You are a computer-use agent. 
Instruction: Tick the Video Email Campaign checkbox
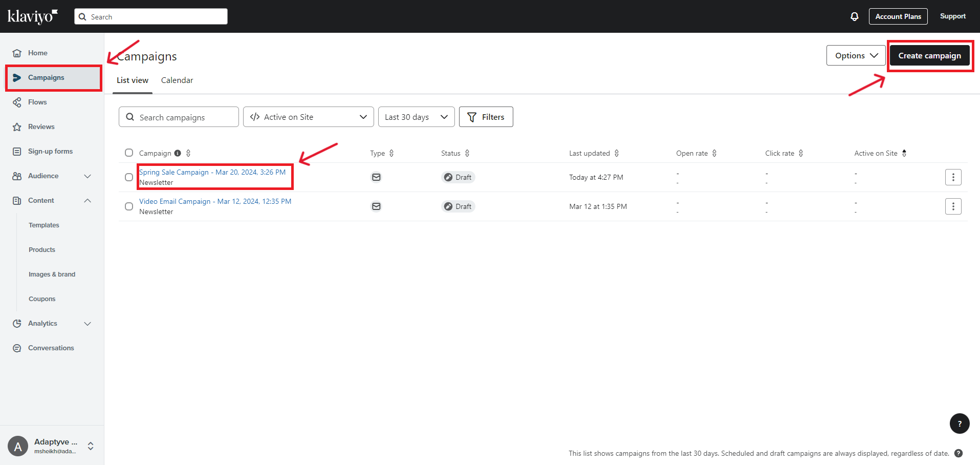[x=129, y=206]
